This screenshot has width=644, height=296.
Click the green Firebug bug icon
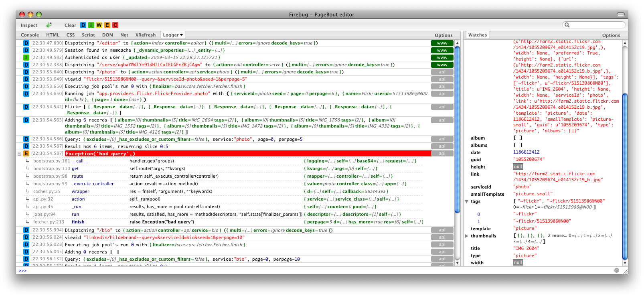[49, 25]
